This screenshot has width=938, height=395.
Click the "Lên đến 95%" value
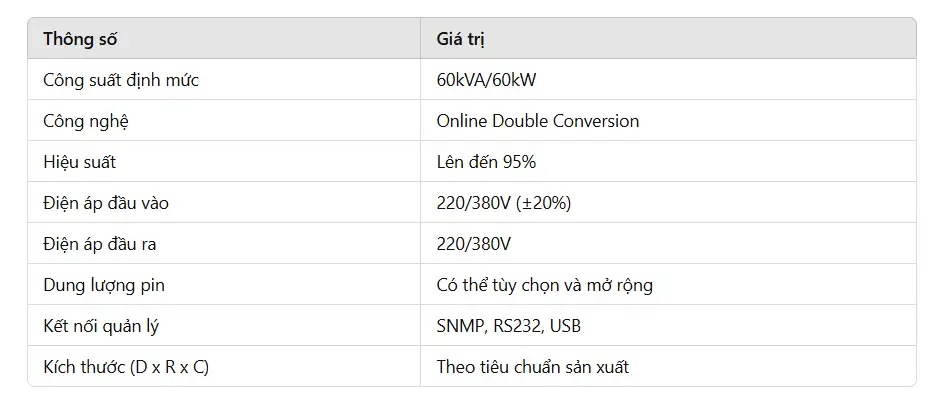pos(486,162)
